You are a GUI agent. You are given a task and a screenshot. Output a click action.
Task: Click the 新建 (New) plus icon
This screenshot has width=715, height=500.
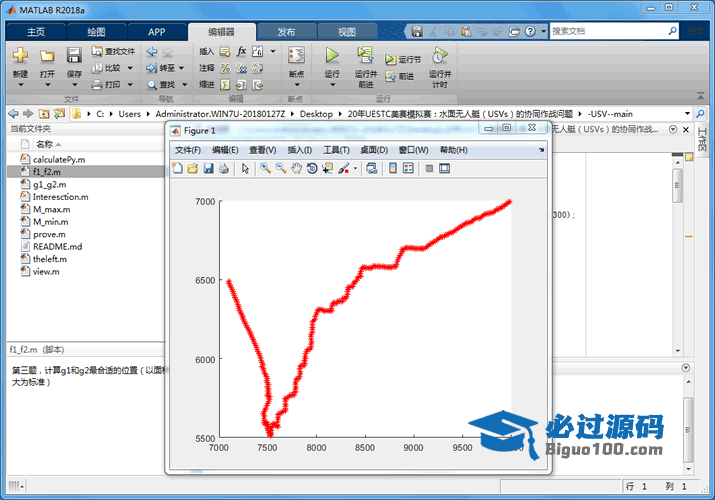point(20,56)
